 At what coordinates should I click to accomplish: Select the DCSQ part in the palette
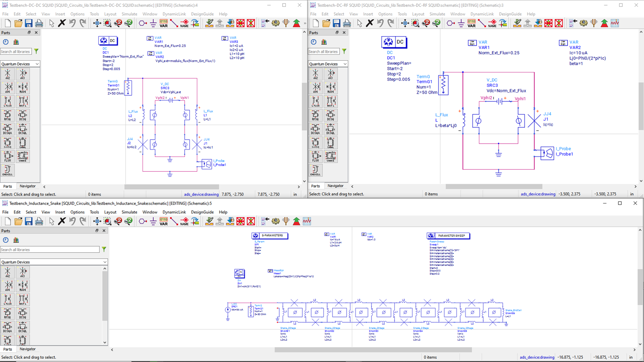click(23, 115)
